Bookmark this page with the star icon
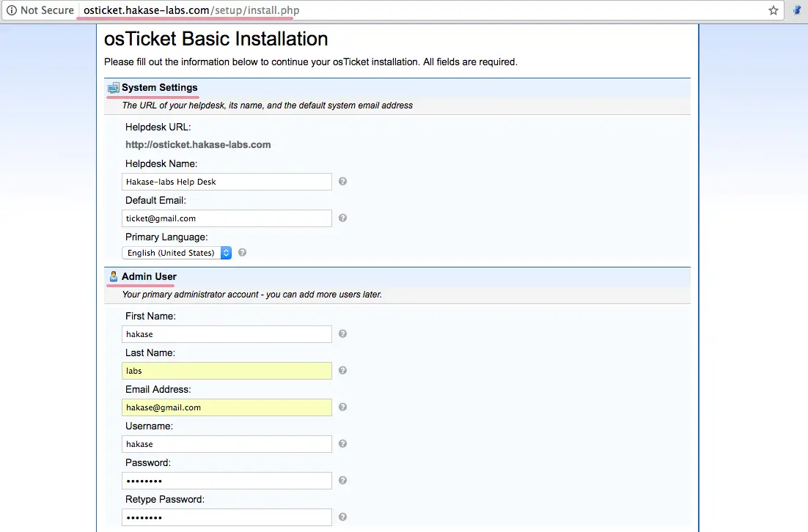Image resolution: width=808 pixels, height=532 pixels. point(773,10)
